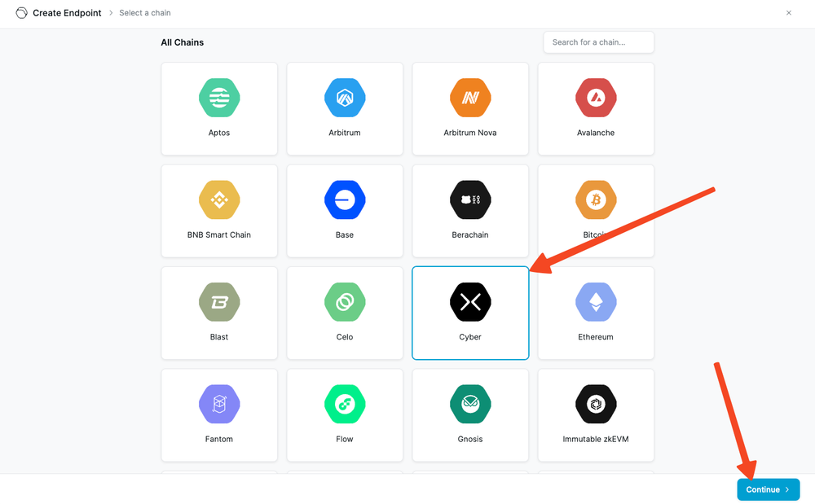
Task: Click the Arbitrum Nova label
Action: (470, 133)
